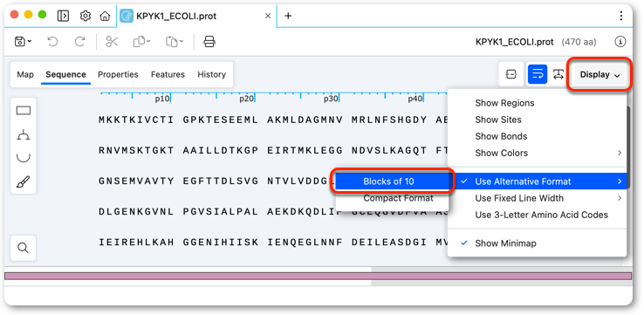This screenshot has height=315, width=644.
Task: Switch to the Map tab
Action: [25, 74]
